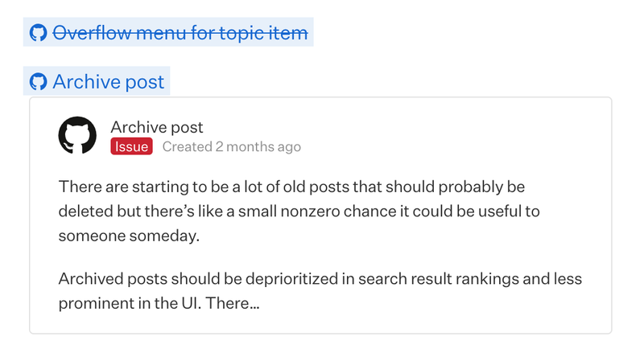This screenshot has width=644, height=353.
Task: Click the paragraph line starting with There are starting
Action: point(291,187)
